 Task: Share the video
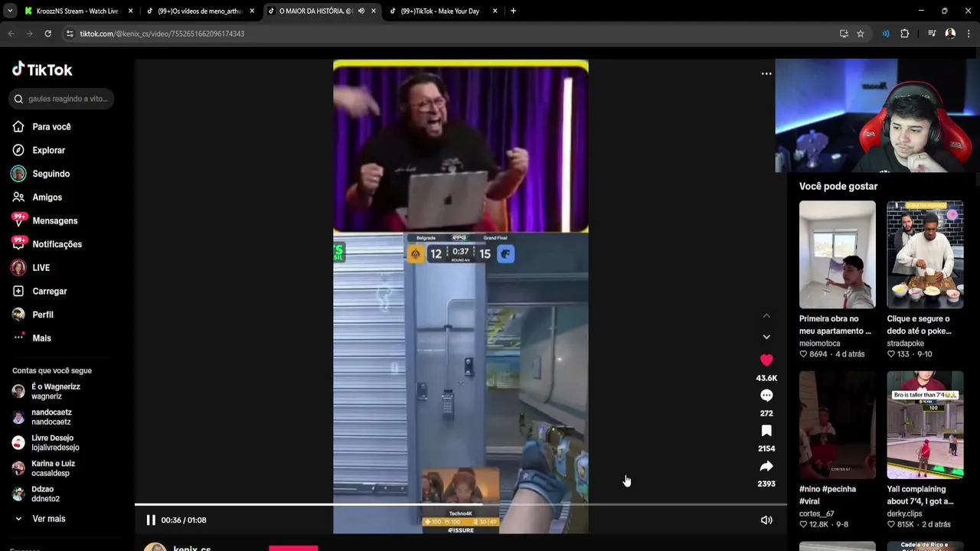[766, 466]
